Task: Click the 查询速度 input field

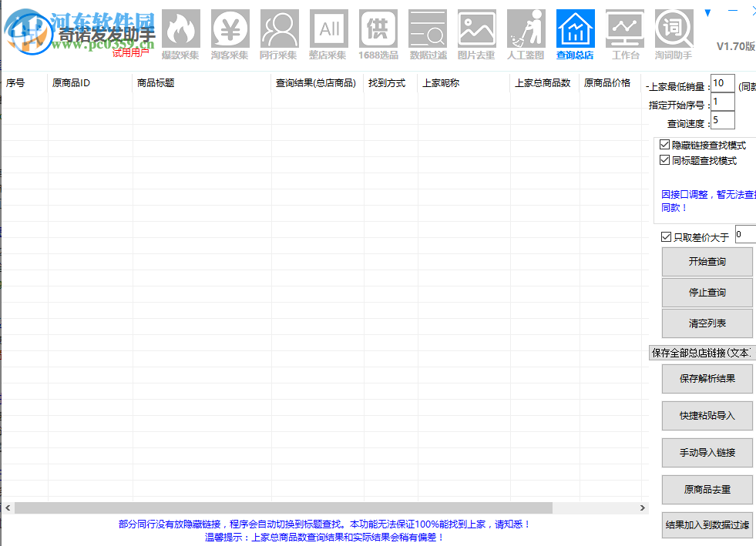Action: (723, 120)
